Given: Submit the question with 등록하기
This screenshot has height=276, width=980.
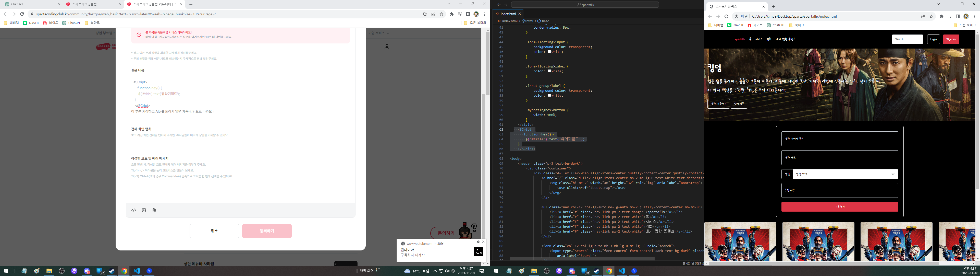Looking at the screenshot, I should [x=267, y=231].
